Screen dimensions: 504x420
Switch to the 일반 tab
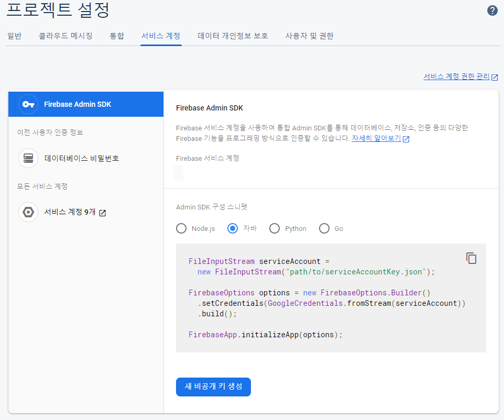pyautogui.click(x=15, y=36)
